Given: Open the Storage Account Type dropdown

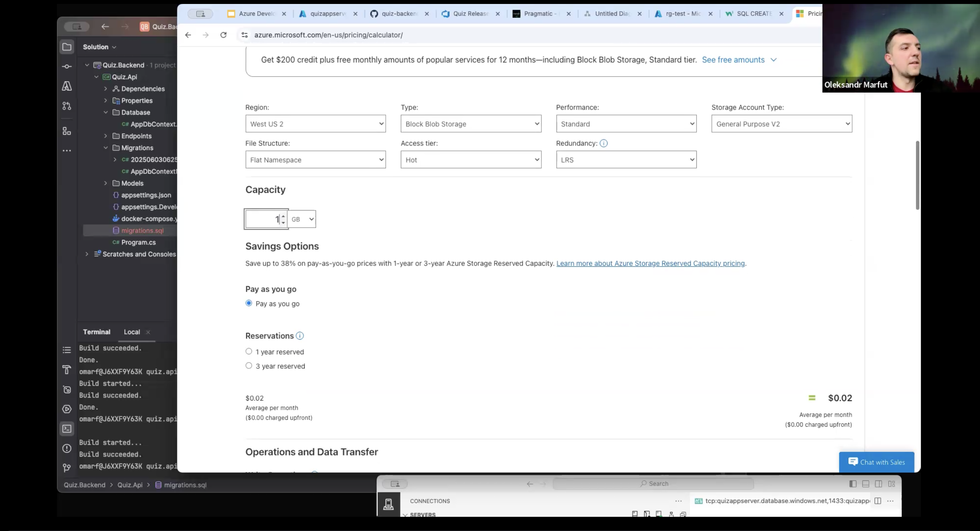Looking at the screenshot, I should click(782, 124).
